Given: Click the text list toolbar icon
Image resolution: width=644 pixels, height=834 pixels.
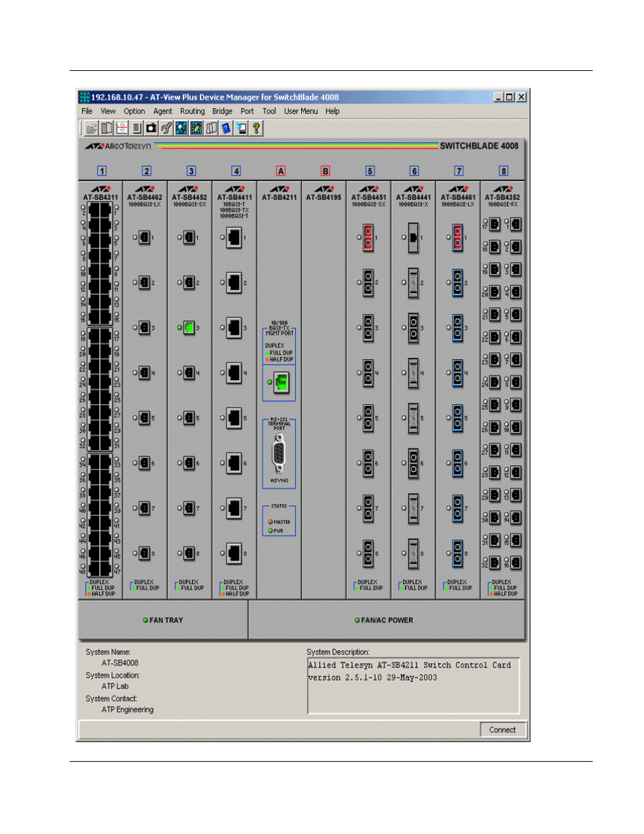Looking at the screenshot, I should 136,128.
